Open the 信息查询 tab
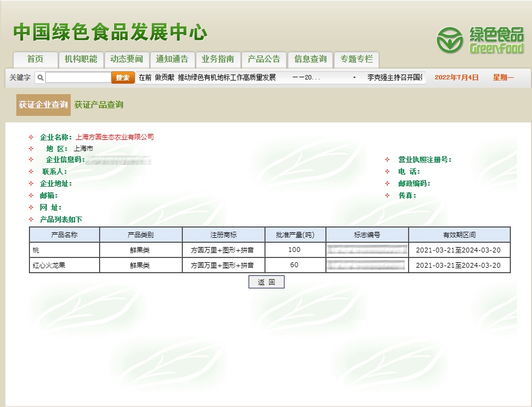This screenshot has width=532, height=407. point(310,59)
